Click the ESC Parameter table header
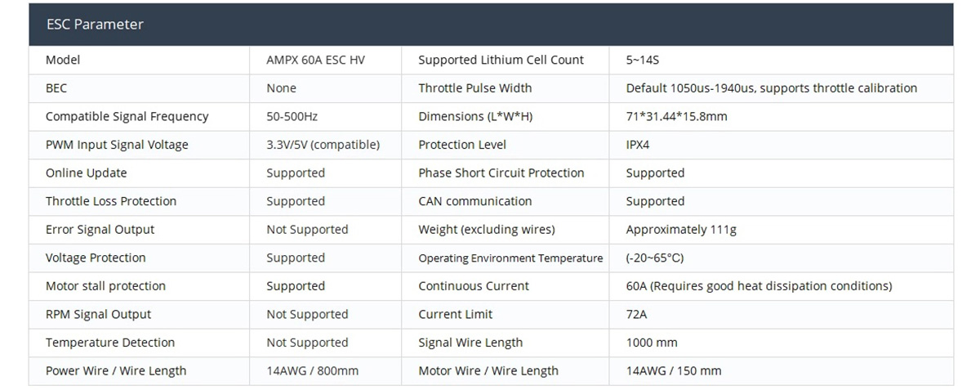Screen dimensions: 980x390 tap(95, 25)
